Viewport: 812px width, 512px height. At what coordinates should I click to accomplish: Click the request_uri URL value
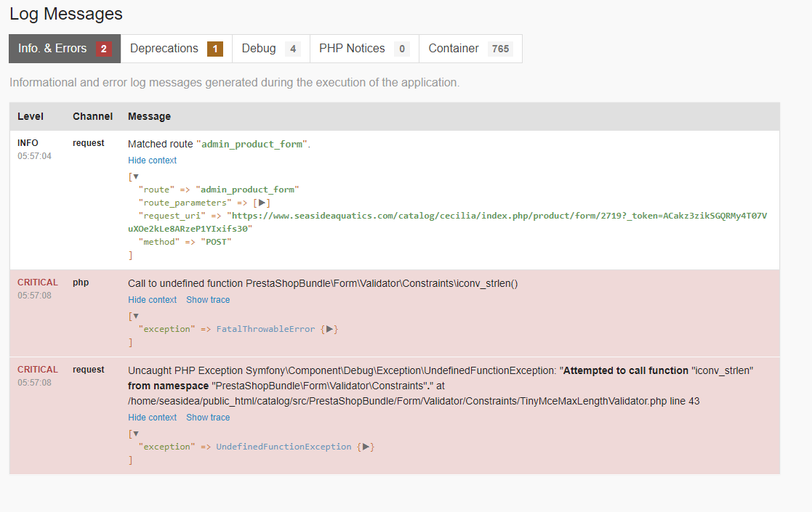point(447,222)
